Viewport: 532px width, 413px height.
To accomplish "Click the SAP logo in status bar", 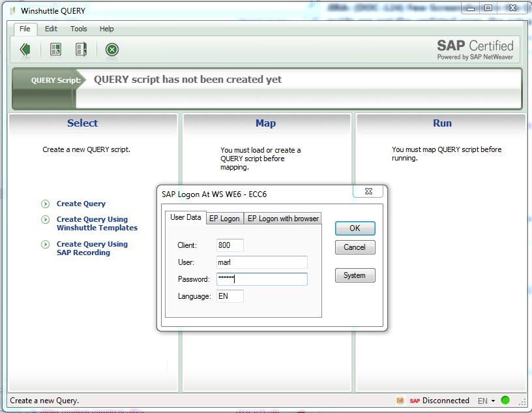I will click(415, 401).
